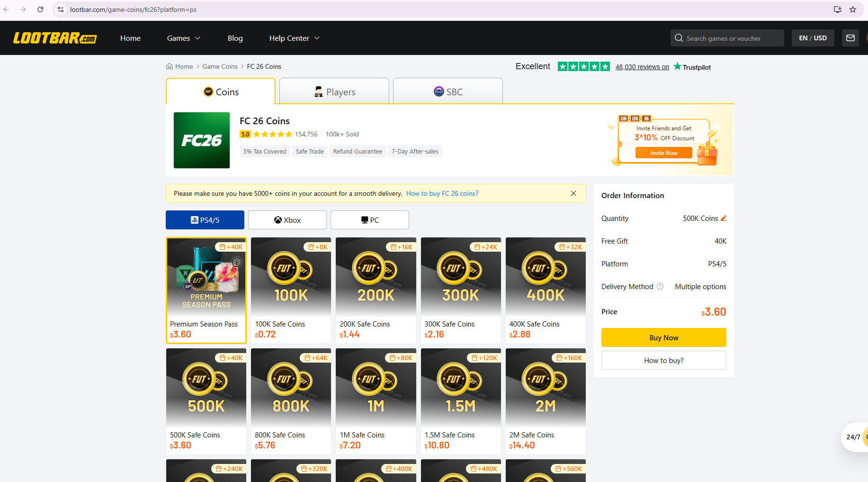The width and height of the screenshot is (868, 482).
Task: Click the search magnifier icon
Action: click(679, 38)
